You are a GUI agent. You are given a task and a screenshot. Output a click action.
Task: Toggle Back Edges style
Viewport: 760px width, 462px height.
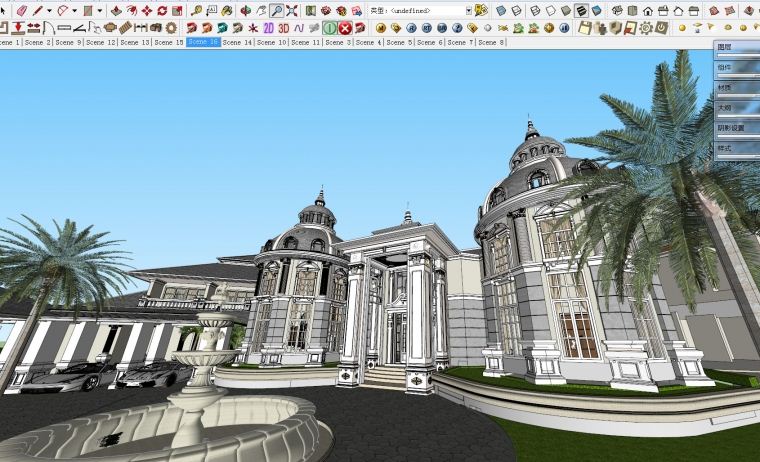tap(517, 10)
